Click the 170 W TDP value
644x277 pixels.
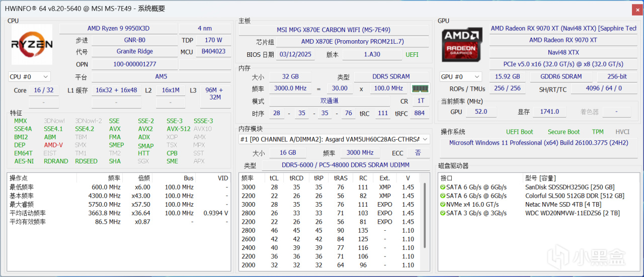click(x=213, y=40)
